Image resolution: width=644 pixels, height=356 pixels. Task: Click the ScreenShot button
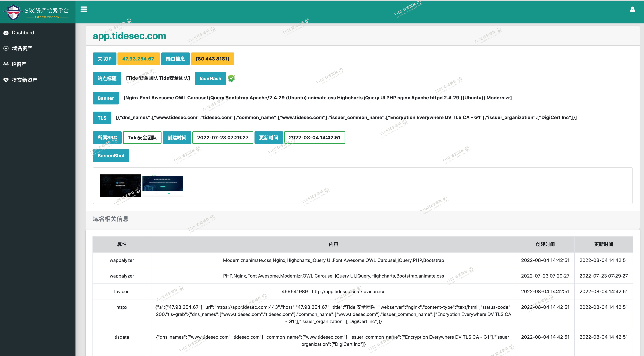tap(111, 156)
